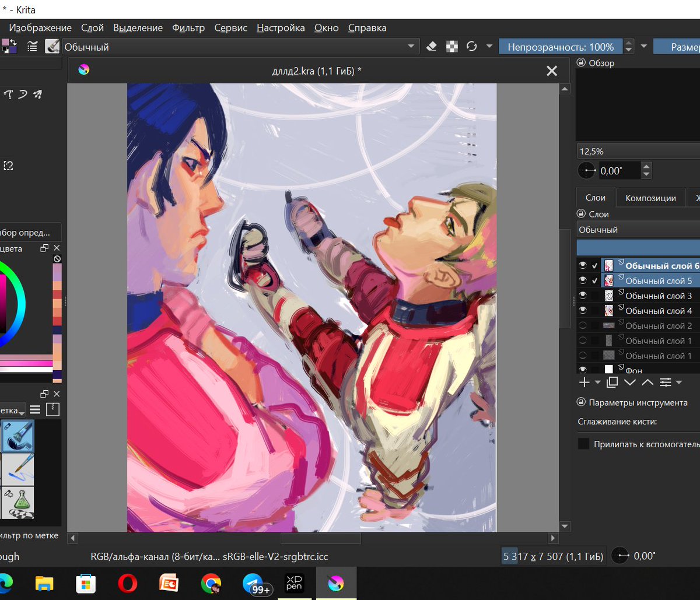
Task: Open the brush tag метка dropdown
Action: tap(12, 410)
